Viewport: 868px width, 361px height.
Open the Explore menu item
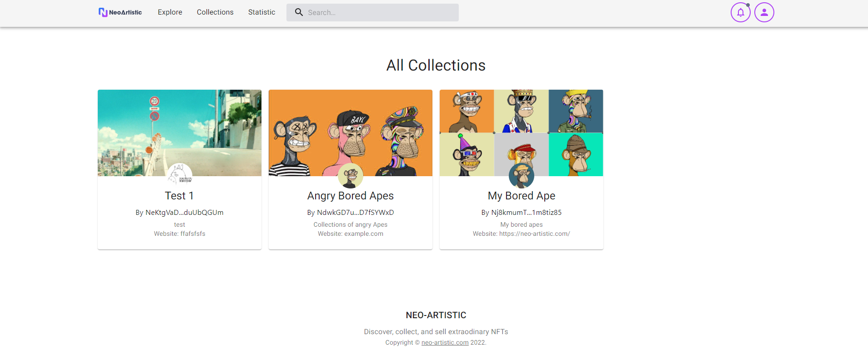(170, 12)
